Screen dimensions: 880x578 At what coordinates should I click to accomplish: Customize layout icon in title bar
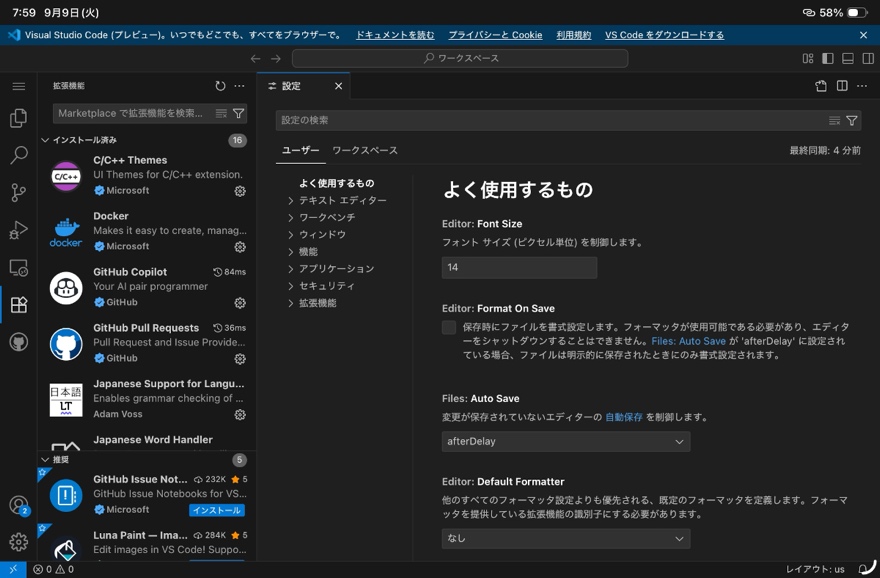point(808,58)
